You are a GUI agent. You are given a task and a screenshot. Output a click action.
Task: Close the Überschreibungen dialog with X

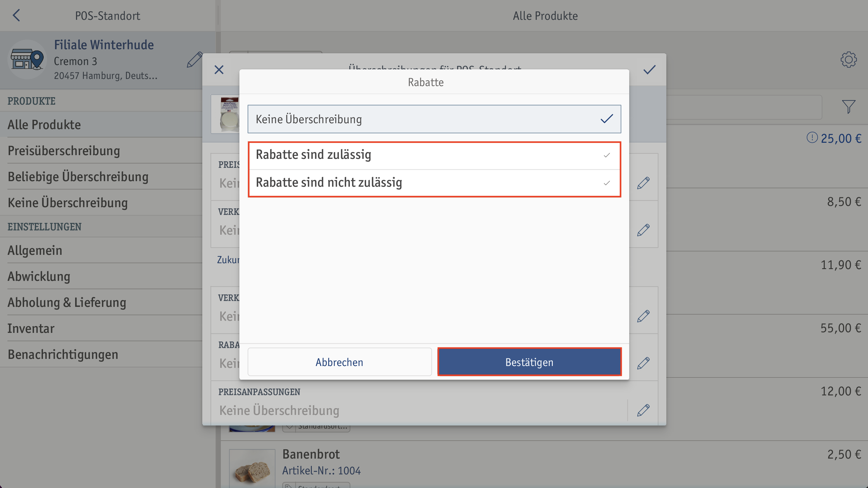pyautogui.click(x=219, y=70)
